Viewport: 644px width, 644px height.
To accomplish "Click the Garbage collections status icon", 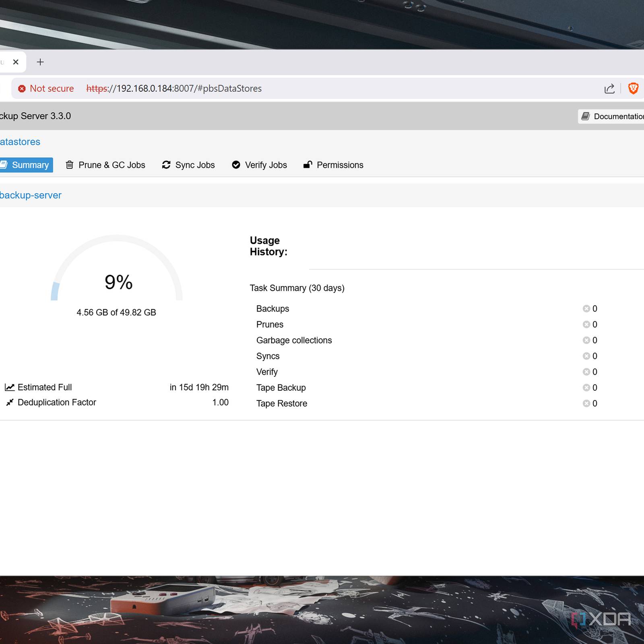I will 586,341.
